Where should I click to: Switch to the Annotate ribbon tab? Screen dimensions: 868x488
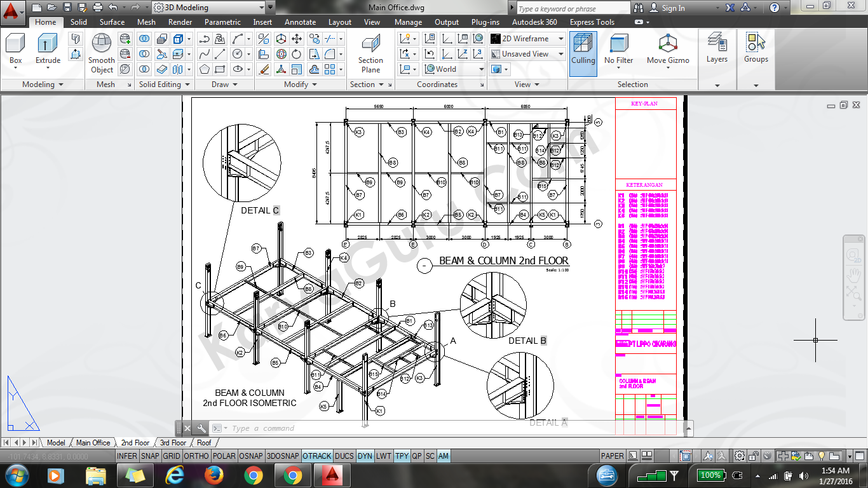click(300, 22)
